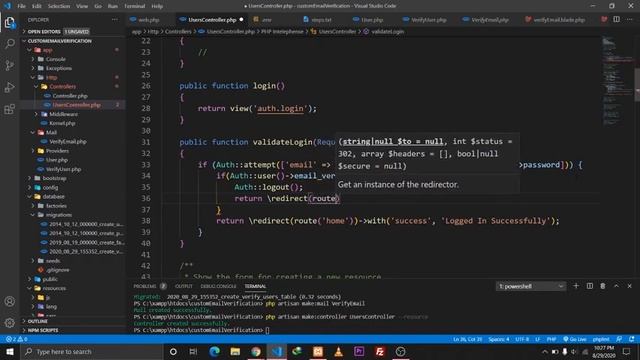Add a new terminal with plus icon
Viewport: 640px width, 360px height.
point(576,286)
